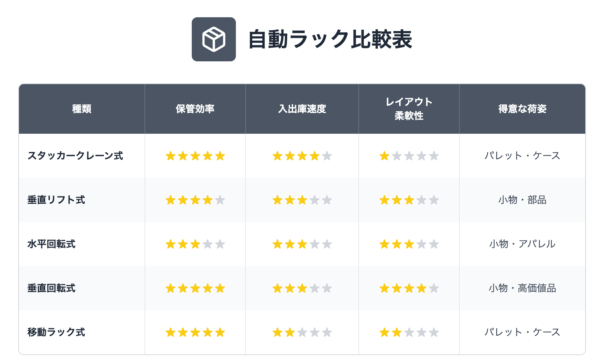
Task: Click the レイアウト柔軟性 star rating for 水平回転式
Action: [409, 244]
